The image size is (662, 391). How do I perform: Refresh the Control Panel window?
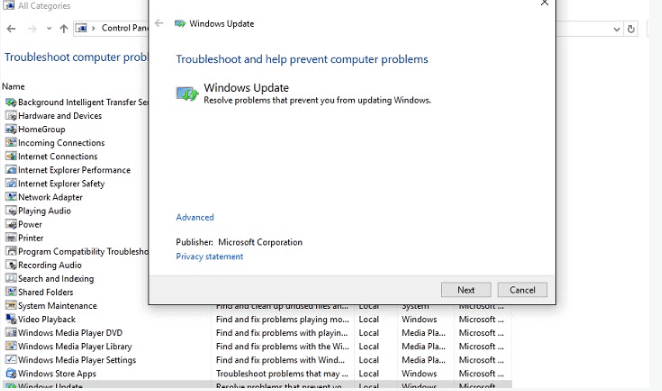click(x=631, y=29)
